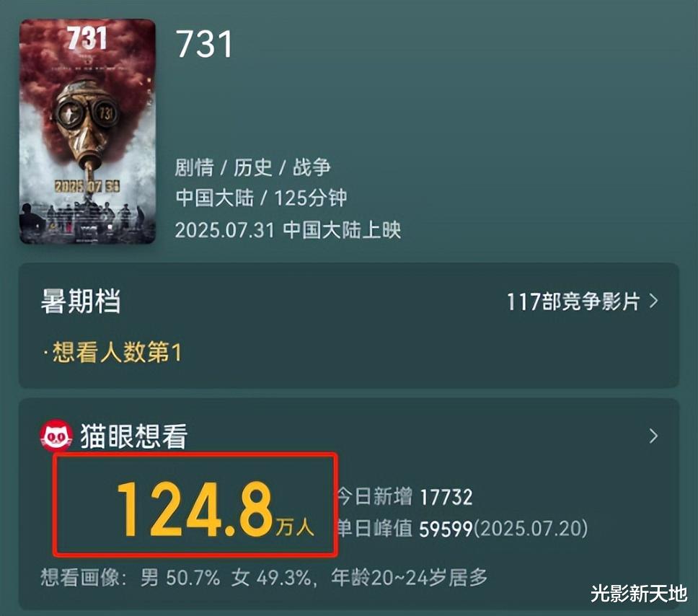Click the 单日峰值 59599 statistic
The height and width of the screenshot is (616, 698).
(x=405, y=529)
